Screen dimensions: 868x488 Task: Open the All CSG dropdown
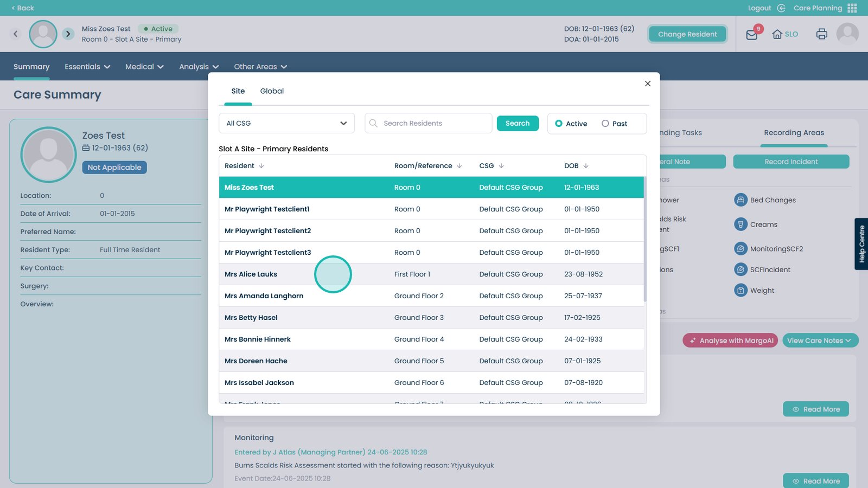[x=286, y=123]
